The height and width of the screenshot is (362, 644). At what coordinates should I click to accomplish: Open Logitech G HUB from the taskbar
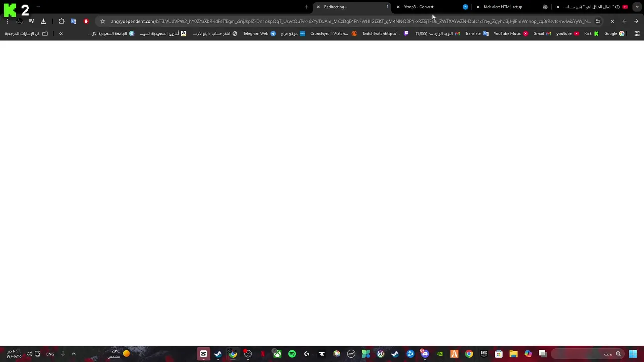307,354
